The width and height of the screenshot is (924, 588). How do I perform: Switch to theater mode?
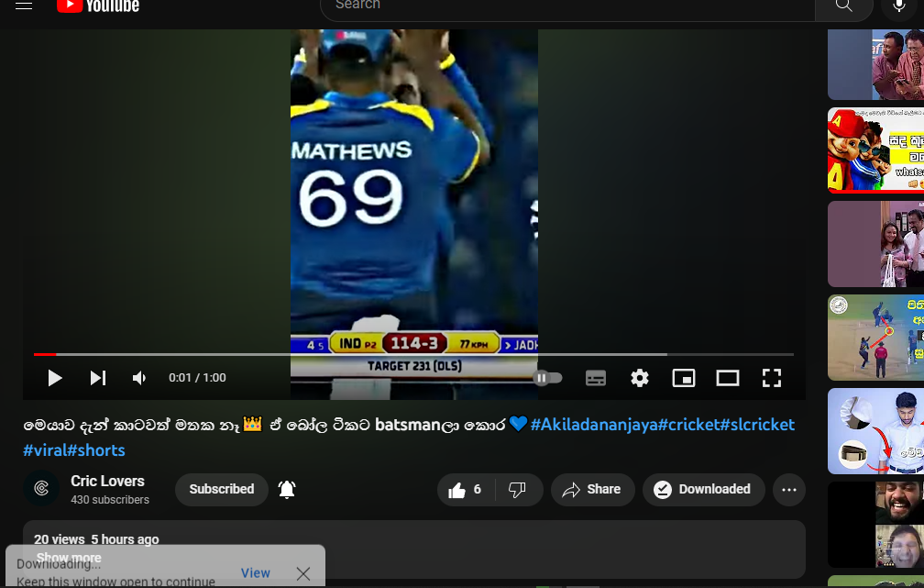click(728, 378)
